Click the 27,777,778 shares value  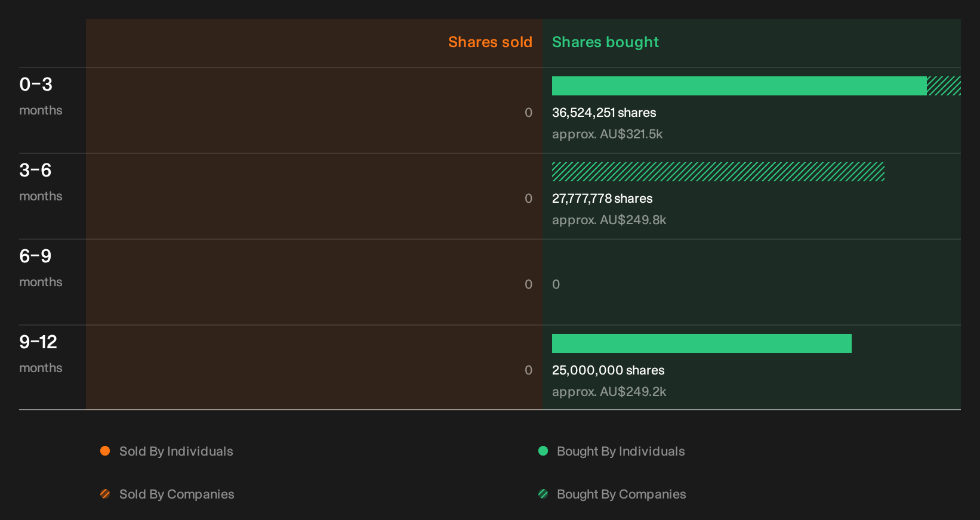(602, 199)
